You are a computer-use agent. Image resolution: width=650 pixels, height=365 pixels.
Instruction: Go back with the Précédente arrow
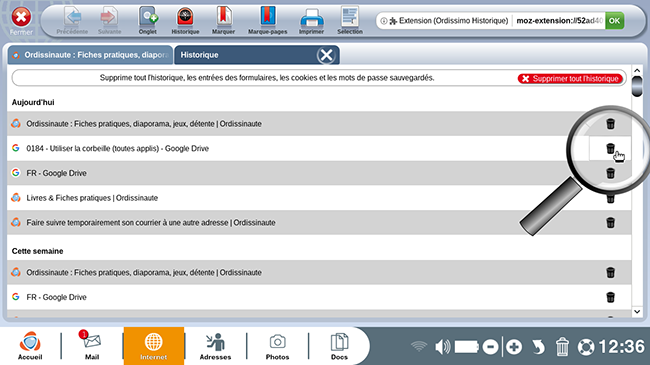point(73,20)
